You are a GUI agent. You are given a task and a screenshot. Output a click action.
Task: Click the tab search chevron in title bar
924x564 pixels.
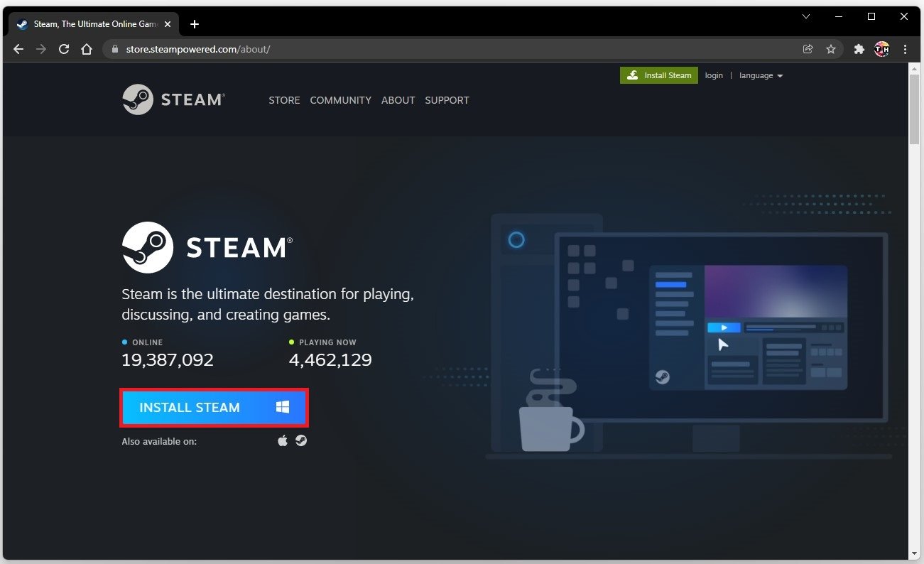click(x=806, y=16)
